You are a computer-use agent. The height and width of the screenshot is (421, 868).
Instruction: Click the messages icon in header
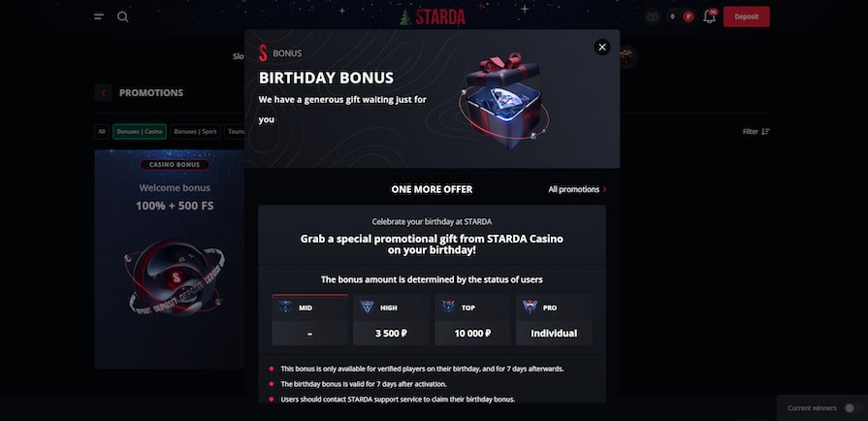[x=653, y=16]
